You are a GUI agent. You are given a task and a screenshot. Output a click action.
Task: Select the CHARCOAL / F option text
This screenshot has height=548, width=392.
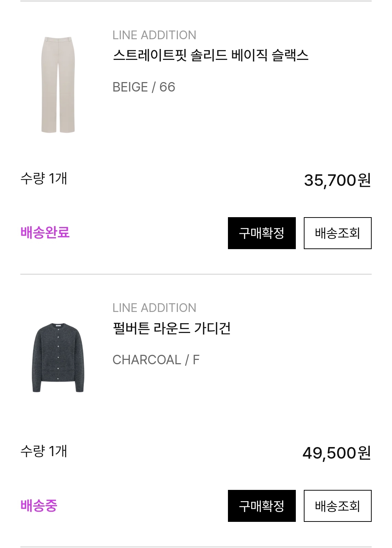[156, 360]
